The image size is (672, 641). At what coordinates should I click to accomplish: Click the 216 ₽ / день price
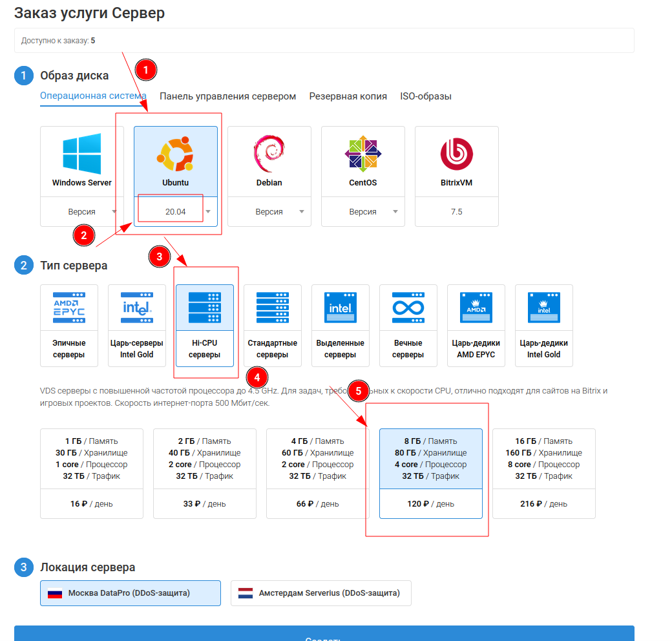(544, 504)
